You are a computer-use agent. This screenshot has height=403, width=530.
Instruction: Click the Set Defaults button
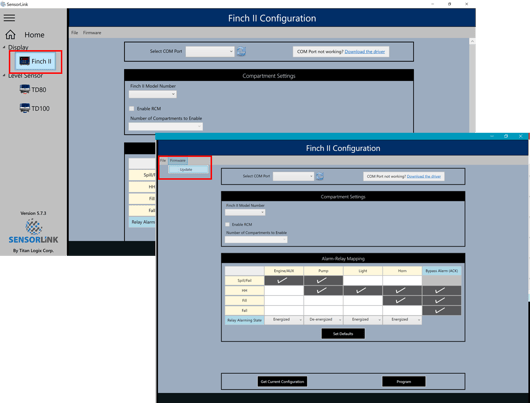[x=343, y=334]
